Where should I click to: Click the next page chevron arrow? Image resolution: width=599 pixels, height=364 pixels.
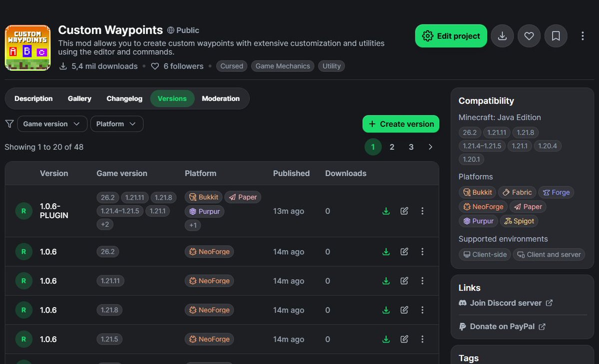430,147
